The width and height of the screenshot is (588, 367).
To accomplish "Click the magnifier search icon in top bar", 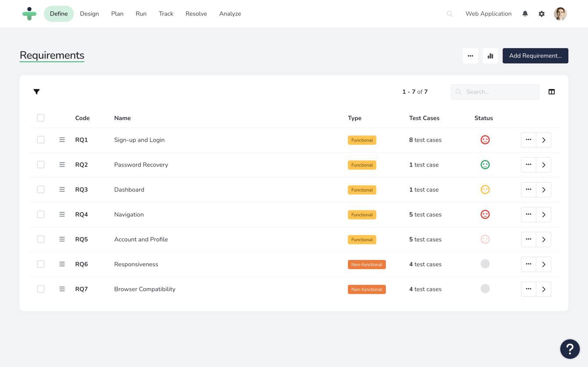I will [450, 14].
